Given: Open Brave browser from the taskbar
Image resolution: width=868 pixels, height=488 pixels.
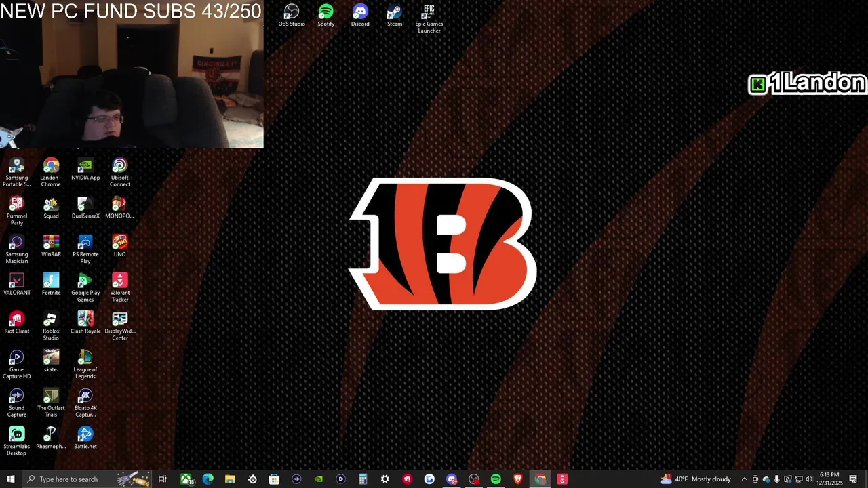Looking at the screenshot, I should point(518,479).
